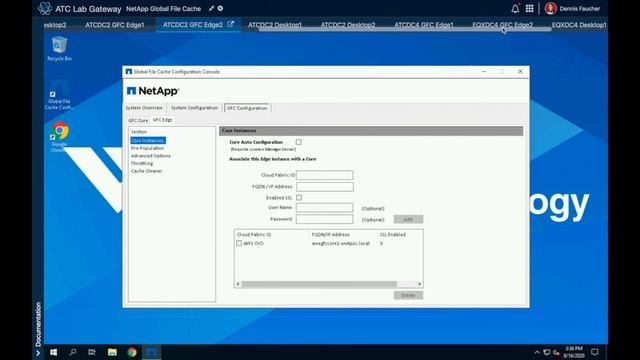Toggle the Enabled SSL checkbox
This screenshot has width=640, height=360.
click(x=299, y=198)
